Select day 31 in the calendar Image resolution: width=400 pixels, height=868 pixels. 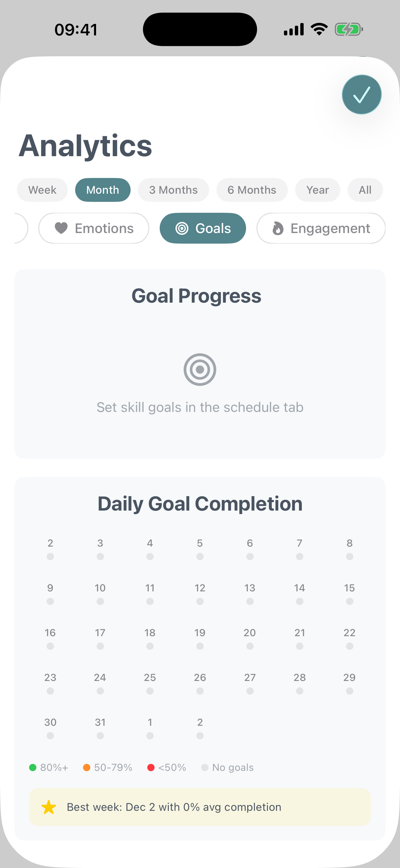tap(100, 722)
